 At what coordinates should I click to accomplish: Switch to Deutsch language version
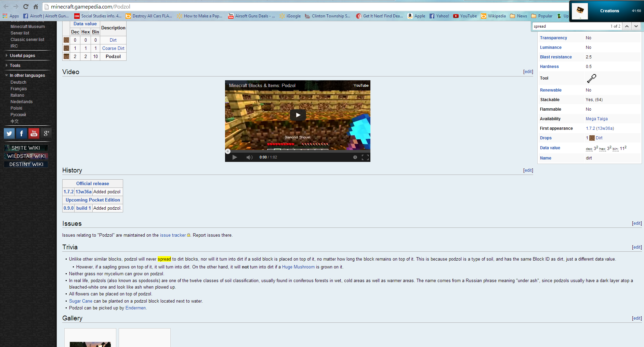coord(18,82)
